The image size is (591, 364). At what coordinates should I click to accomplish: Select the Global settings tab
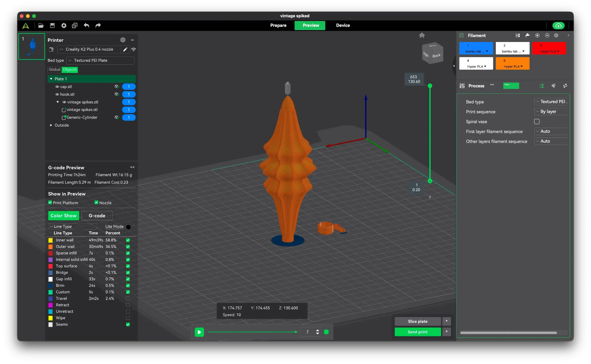coord(54,70)
